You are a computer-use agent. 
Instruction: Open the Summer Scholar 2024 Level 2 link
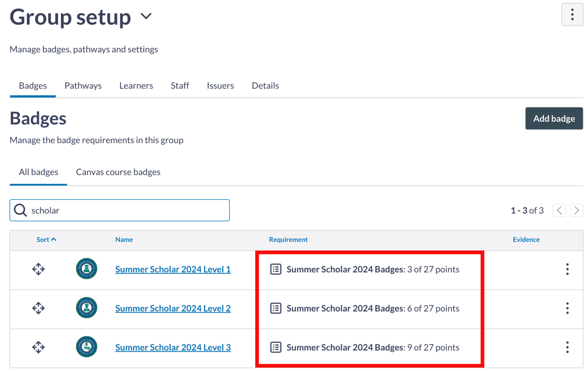point(173,308)
